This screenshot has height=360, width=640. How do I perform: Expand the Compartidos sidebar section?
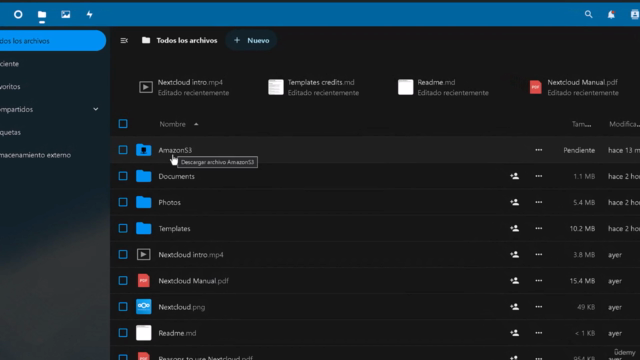pos(96,109)
